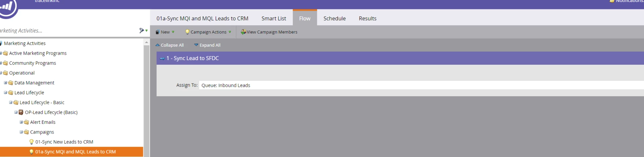
Task: Click the New document icon in toolbar
Action: (157, 32)
